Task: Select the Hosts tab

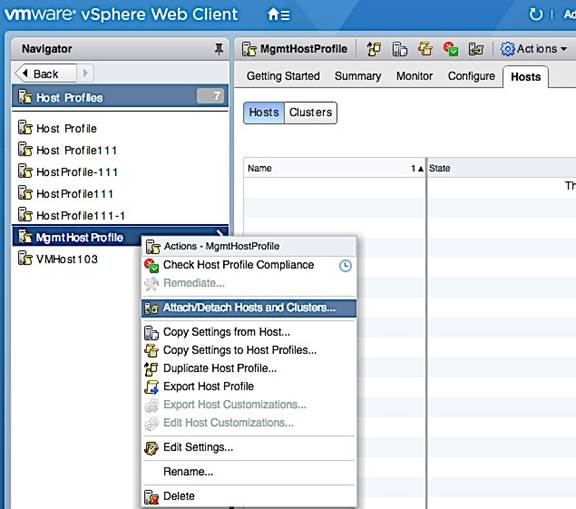Action: click(526, 77)
